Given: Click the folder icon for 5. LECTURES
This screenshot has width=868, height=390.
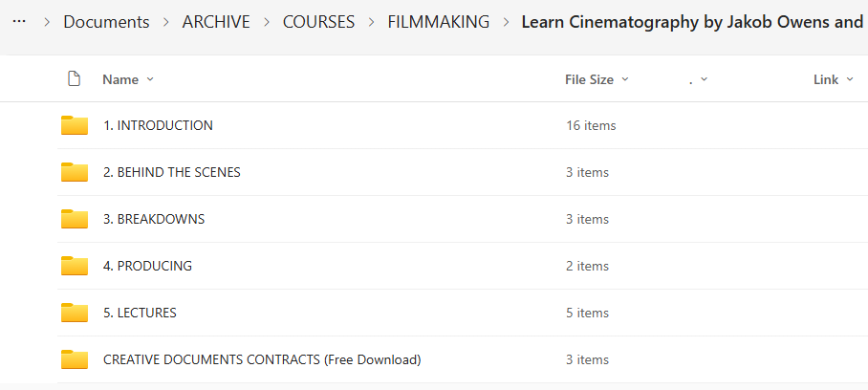Looking at the screenshot, I should (74, 313).
